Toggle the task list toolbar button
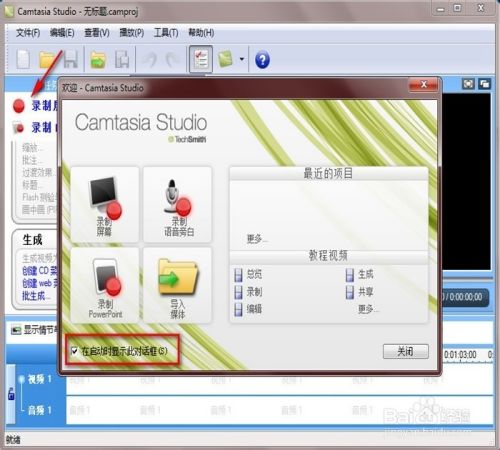Screen dimensions: 500x450 (x=201, y=59)
